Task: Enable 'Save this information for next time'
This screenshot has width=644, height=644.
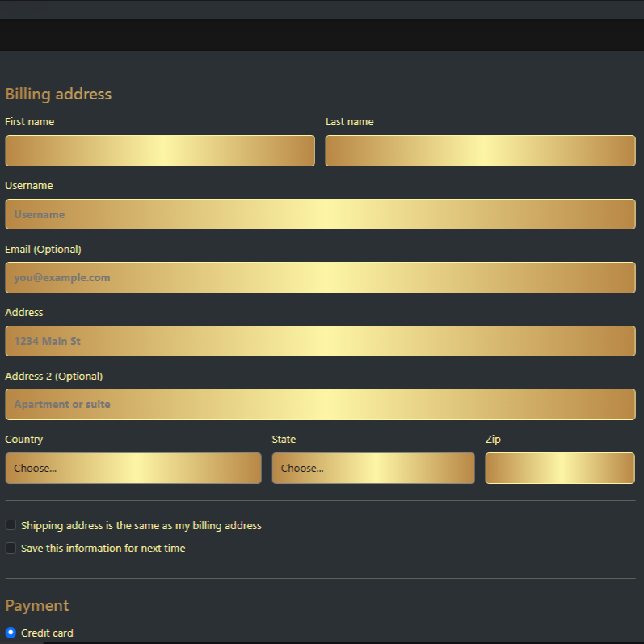Action: tap(11, 548)
